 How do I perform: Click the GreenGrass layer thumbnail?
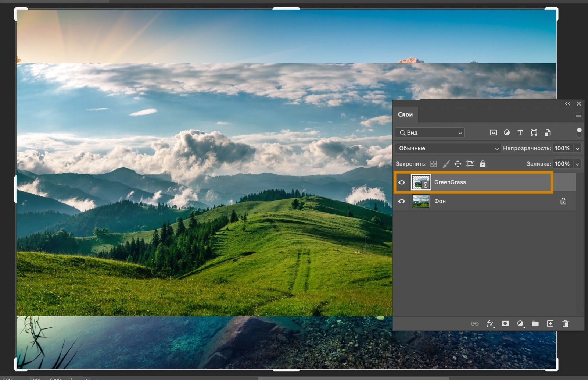point(420,182)
